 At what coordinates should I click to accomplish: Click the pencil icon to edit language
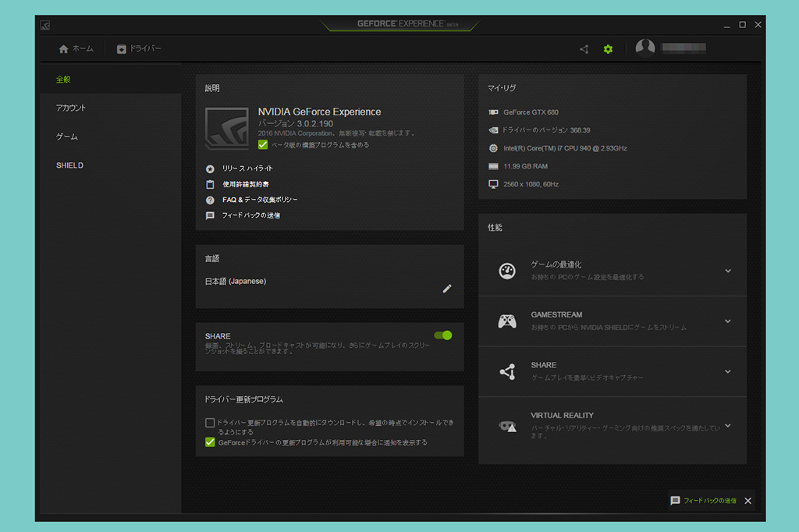coord(446,289)
